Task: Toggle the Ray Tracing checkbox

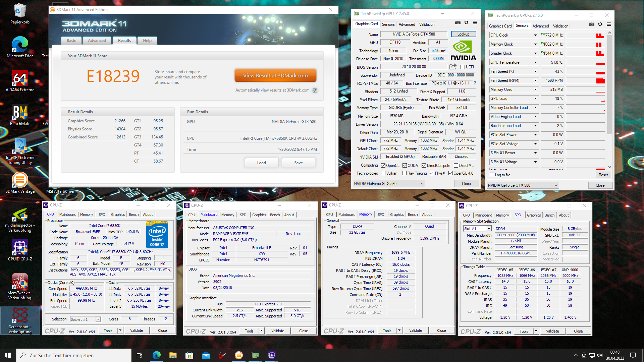Action: 405,173
